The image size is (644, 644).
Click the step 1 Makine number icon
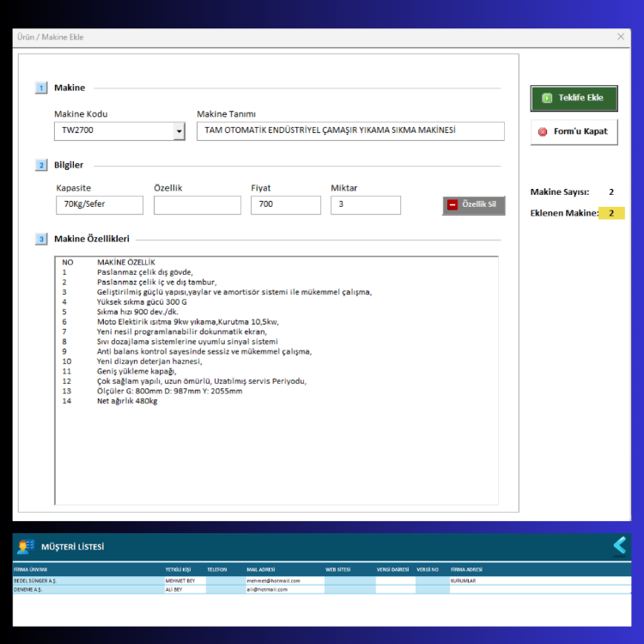(41, 88)
